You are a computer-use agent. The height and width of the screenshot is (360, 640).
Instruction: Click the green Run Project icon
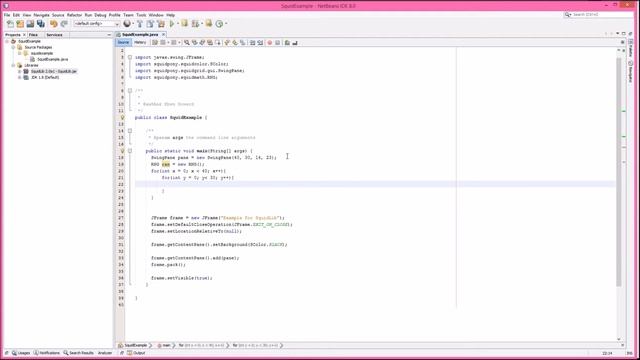point(172,24)
